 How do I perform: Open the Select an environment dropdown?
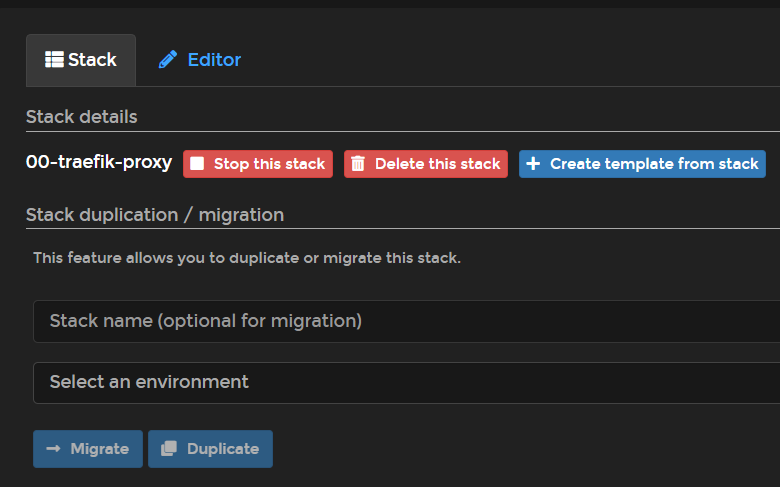tap(406, 383)
